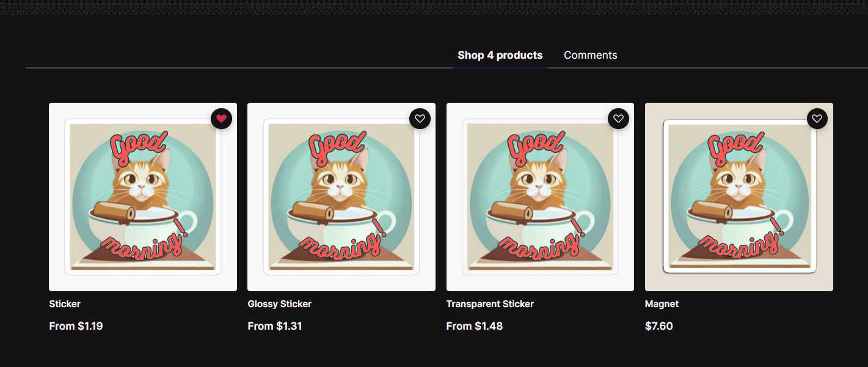Add the Transparent Sticker to favorites via heart
The width and height of the screenshot is (868, 367).
[618, 119]
